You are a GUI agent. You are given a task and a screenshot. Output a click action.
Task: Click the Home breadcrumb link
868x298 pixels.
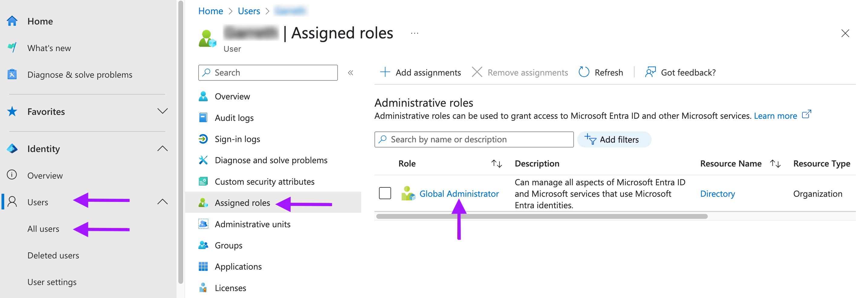pos(211,11)
